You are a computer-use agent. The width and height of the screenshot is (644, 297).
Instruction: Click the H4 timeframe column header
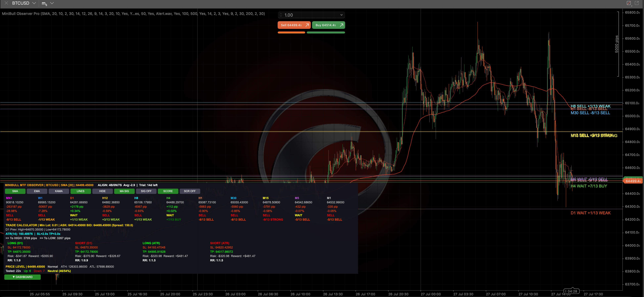coord(168,198)
